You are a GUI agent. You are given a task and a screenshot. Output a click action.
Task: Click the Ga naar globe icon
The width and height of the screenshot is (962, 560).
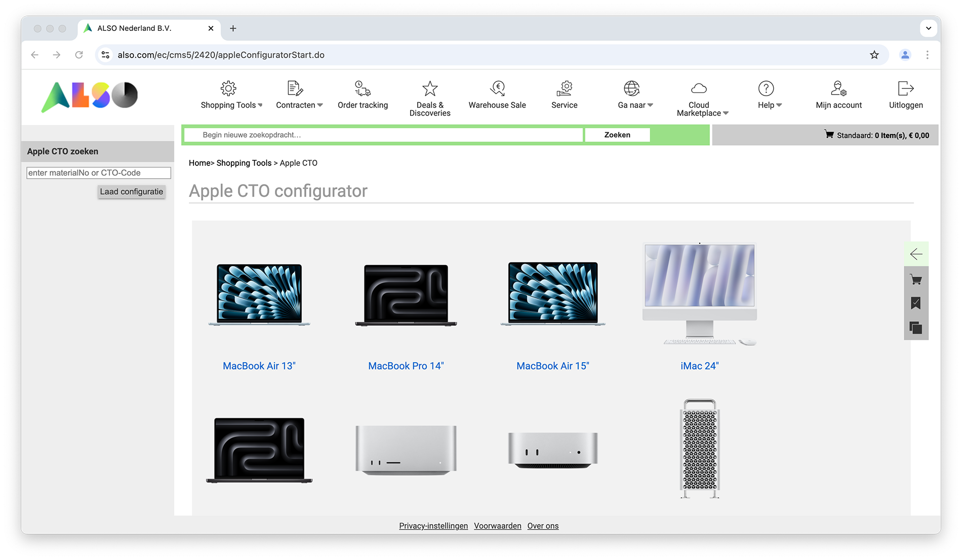point(631,89)
